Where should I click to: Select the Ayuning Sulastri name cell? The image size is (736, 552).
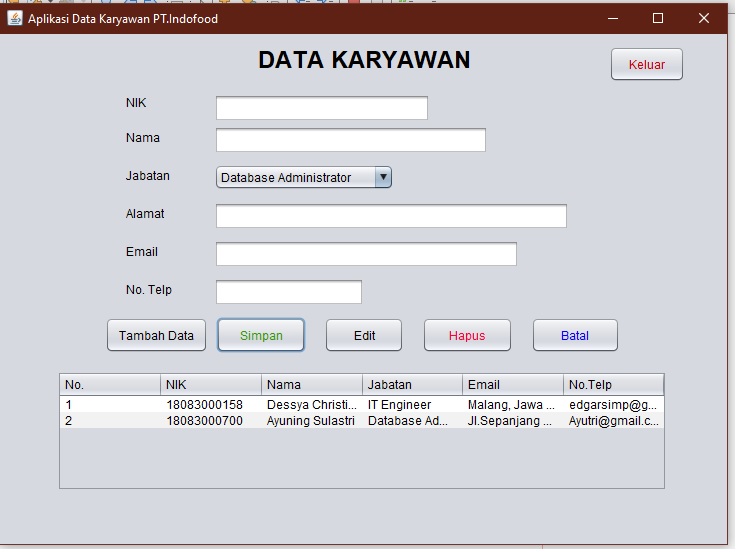click(x=312, y=421)
